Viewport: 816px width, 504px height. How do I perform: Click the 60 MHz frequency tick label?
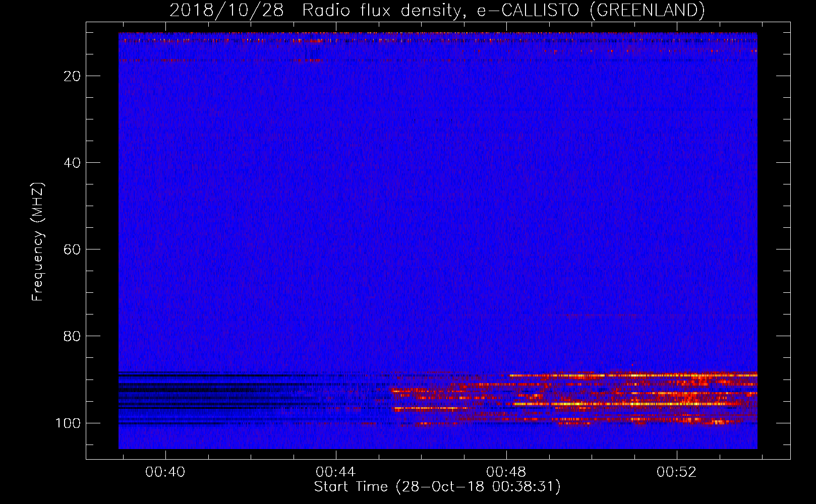pyautogui.click(x=72, y=249)
